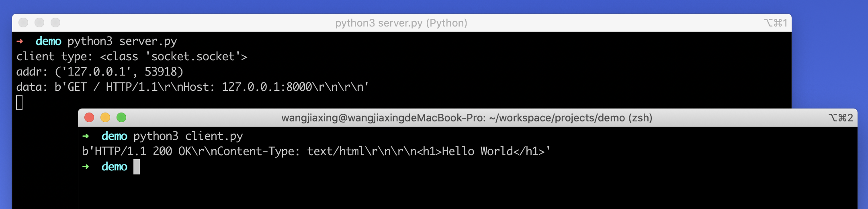Click the ⌥⌘2 shortcut indicator
This screenshot has width=868, height=209.
tap(840, 118)
